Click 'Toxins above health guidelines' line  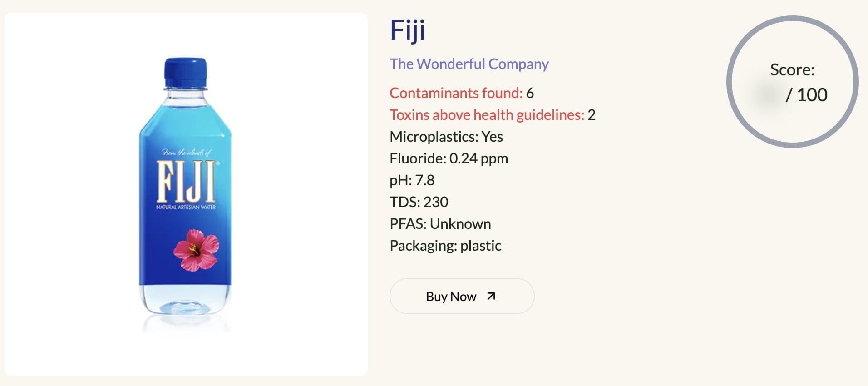tap(493, 115)
